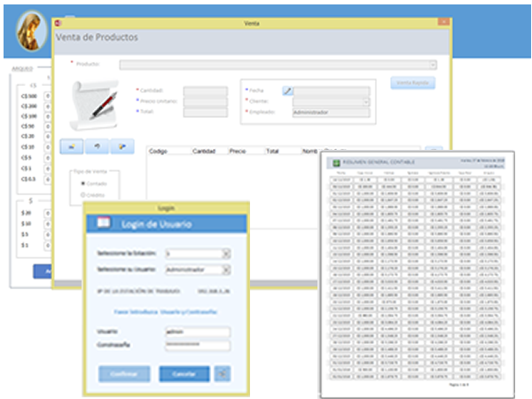Image resolution: width=532 pixels, height=399 pixels.
Task: Select the Credito sale type option
Action: click(82, 194)
